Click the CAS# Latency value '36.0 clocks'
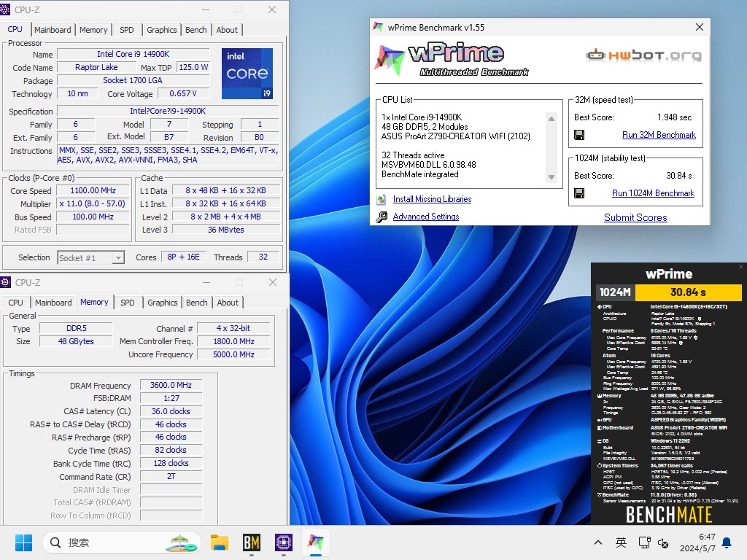The image size is (747, 560). pyautogui.click(x=171, y=411)
